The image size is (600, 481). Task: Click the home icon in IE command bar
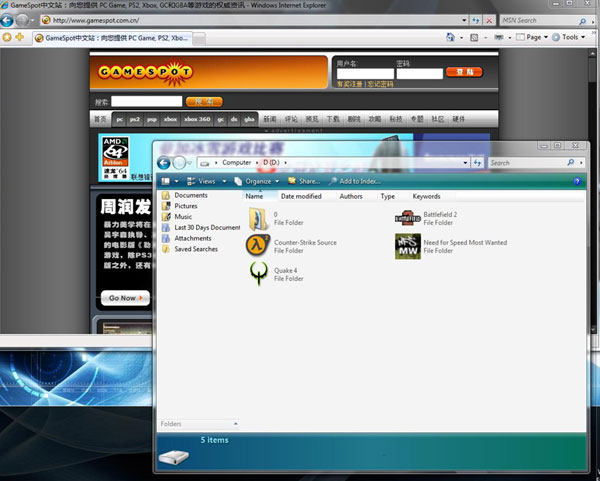pyautogui.click(x=450, y=37)
